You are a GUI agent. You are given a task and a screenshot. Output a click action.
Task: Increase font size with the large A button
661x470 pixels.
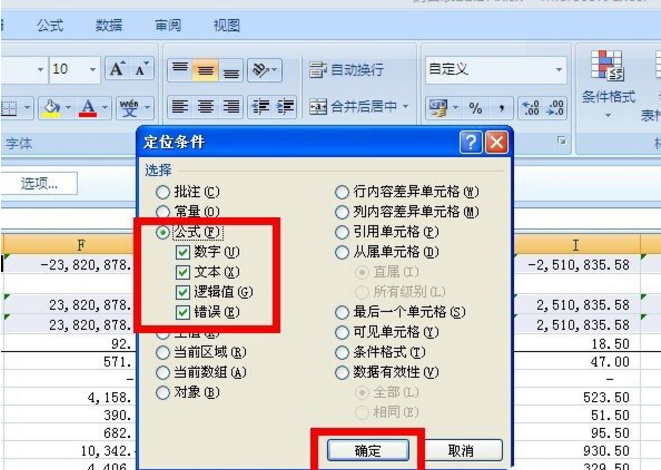[118, 69]
